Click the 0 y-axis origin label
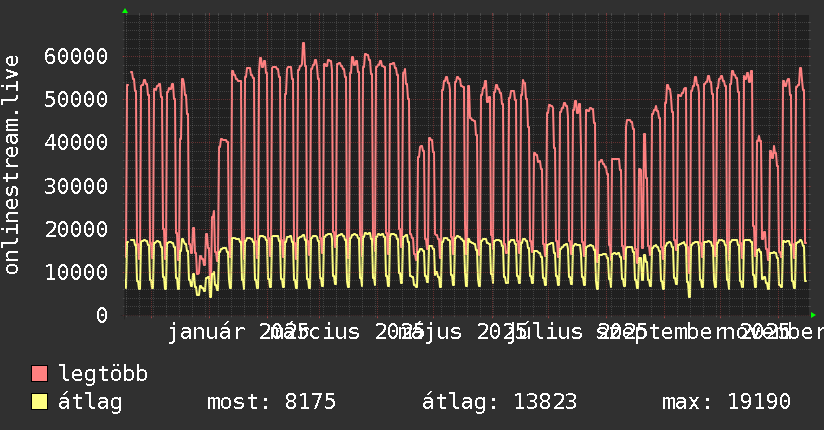824x430 pixels. (101, 315)
